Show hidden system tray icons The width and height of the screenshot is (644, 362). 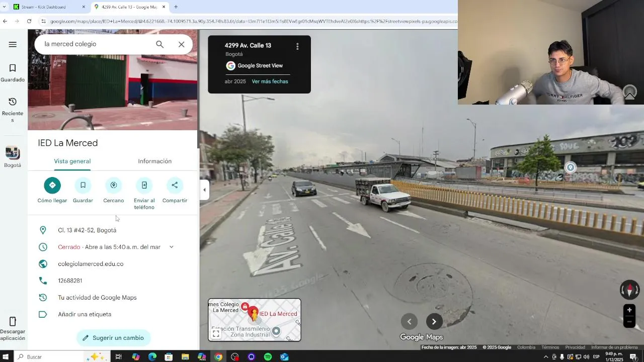(x=546, y=357)
